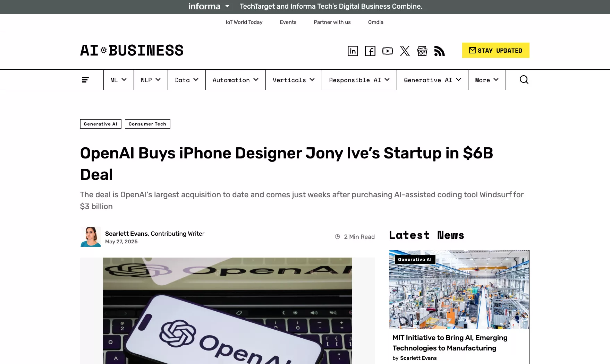Viewport: 610px width, 364px height.
Task: Open the More dropdown menu
Action: pos(486,80)
